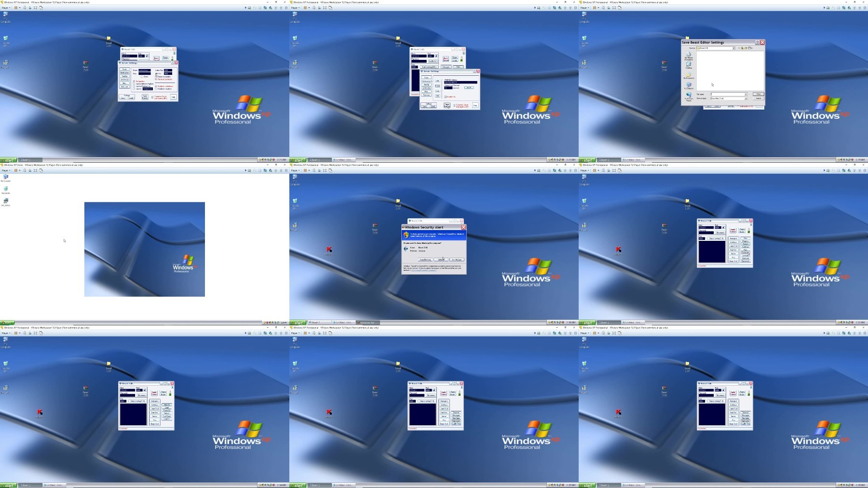Close the Windows Security Alert dialog
Screen dimensions: 868x488
pos(463,227)
